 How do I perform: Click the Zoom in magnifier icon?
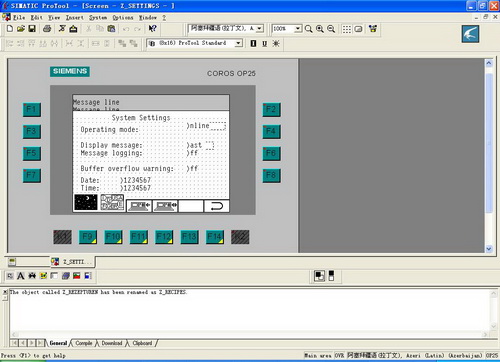[320, 29]
